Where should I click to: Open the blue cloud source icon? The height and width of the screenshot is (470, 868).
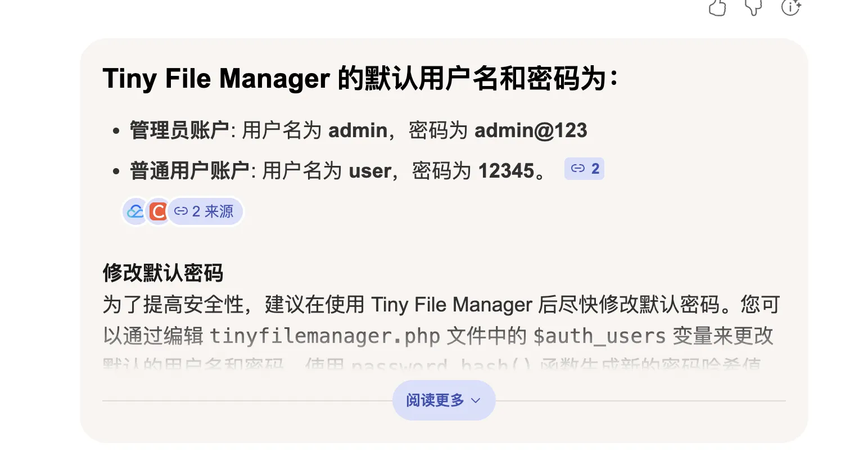pyautogui.click(x=135, y=211)
